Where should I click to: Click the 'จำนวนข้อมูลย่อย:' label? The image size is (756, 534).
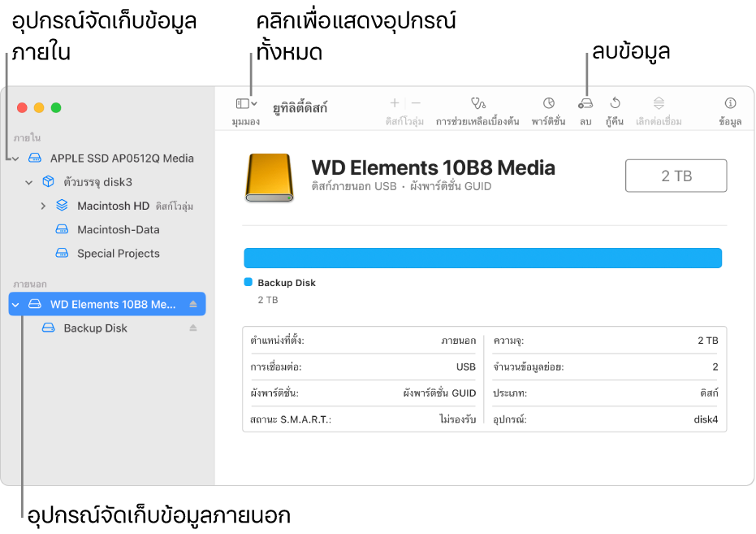pos(528,367)
